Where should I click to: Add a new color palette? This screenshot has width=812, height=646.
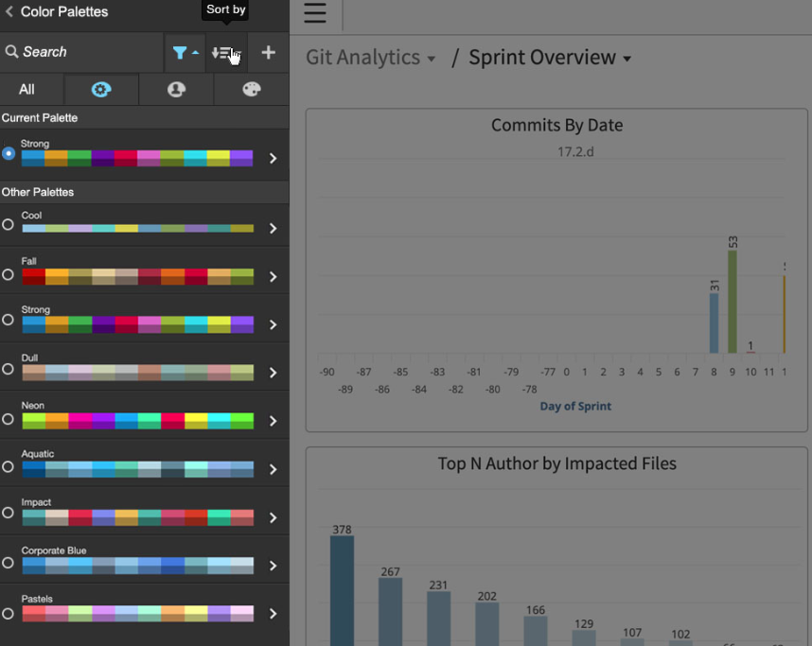coord(268,52)
